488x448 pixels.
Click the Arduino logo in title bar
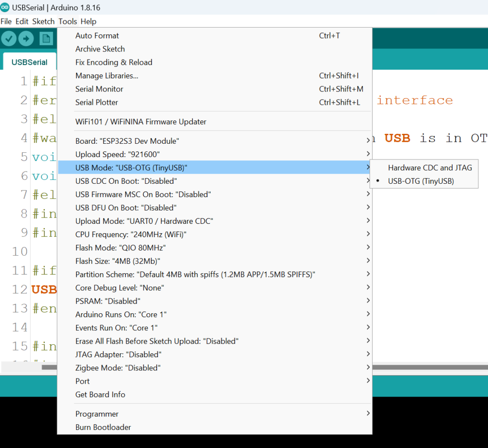pos(5,8)
